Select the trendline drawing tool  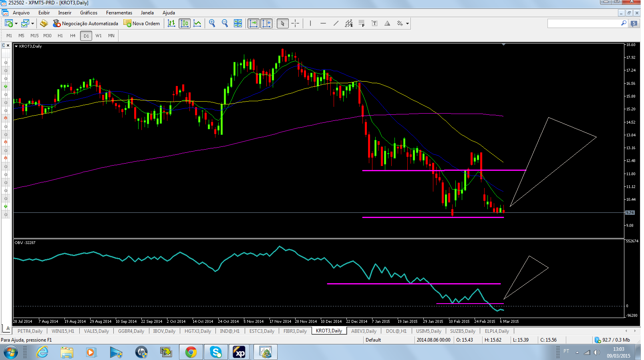336,24
